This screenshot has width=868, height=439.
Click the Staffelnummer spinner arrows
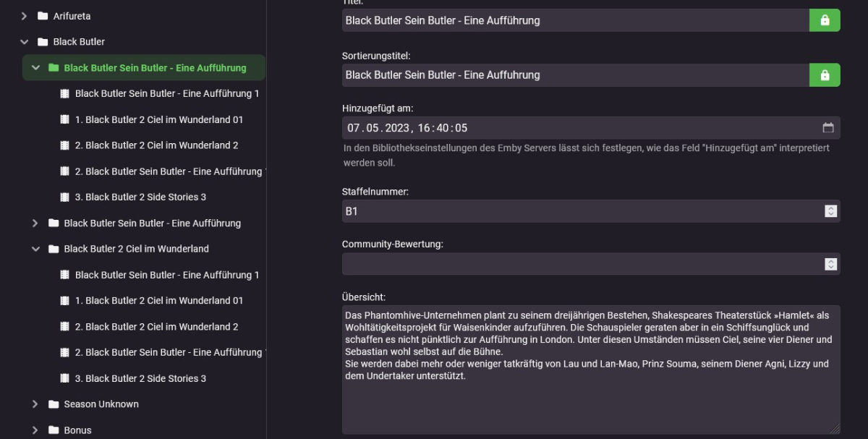pos(831,211)
